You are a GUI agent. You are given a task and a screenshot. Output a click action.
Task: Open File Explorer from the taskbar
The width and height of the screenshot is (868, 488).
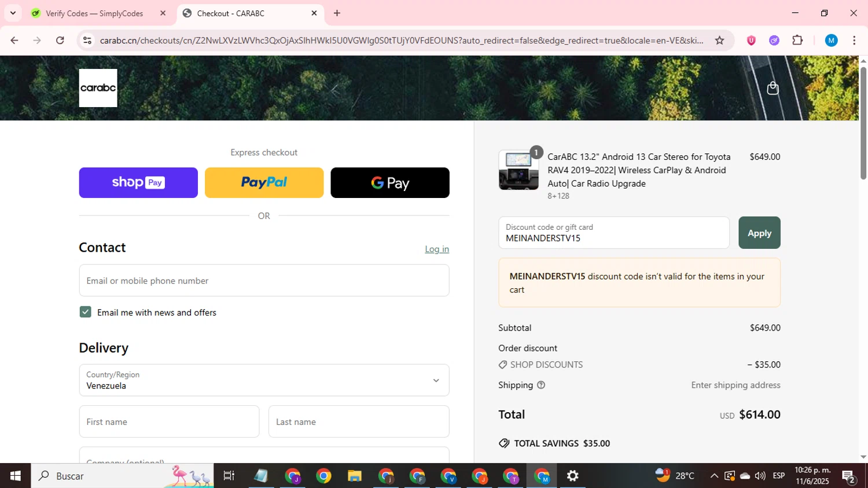pos(355,476)
